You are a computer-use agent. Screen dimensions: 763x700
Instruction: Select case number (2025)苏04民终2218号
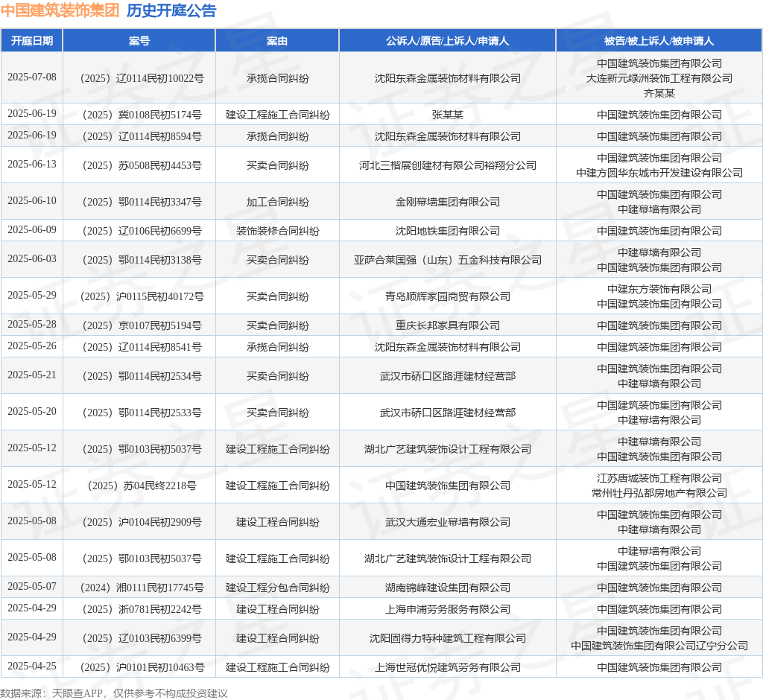pyautogui.click(x=142, y=486)
